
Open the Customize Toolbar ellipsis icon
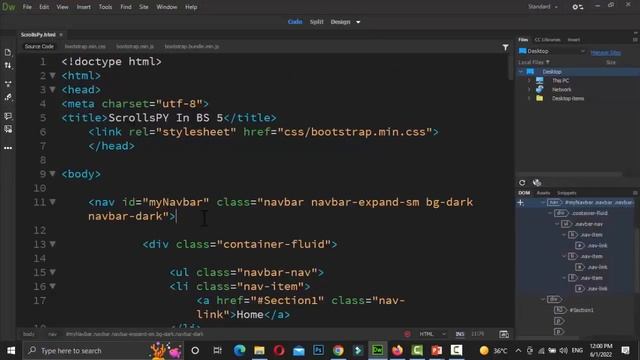point(8,148)
